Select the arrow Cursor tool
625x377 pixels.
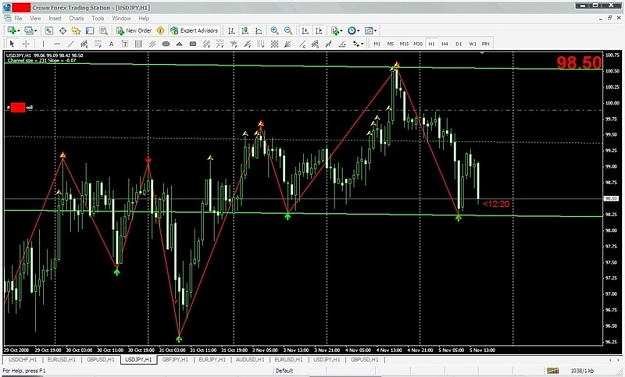click(12, 44)
